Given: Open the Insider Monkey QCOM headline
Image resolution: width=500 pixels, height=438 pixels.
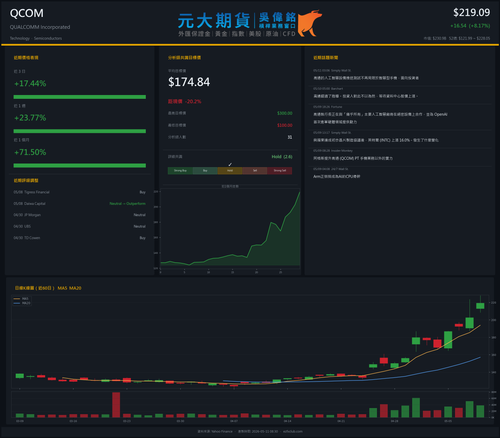Looking at the screenshot, I should [353, 158].
